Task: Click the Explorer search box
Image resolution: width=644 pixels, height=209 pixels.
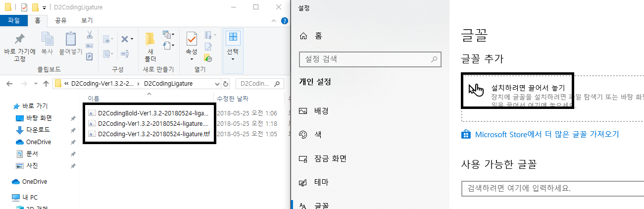Action: tap(260, 83)
